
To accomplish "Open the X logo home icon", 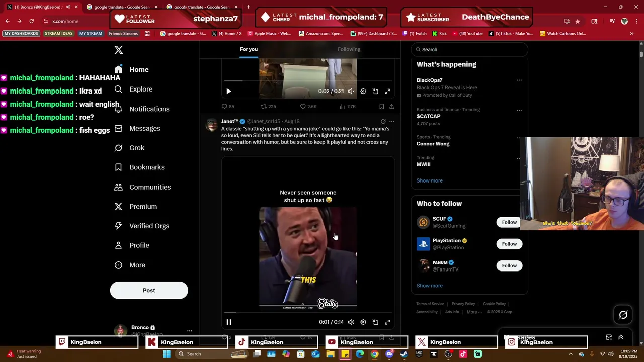I will point(119,50).
